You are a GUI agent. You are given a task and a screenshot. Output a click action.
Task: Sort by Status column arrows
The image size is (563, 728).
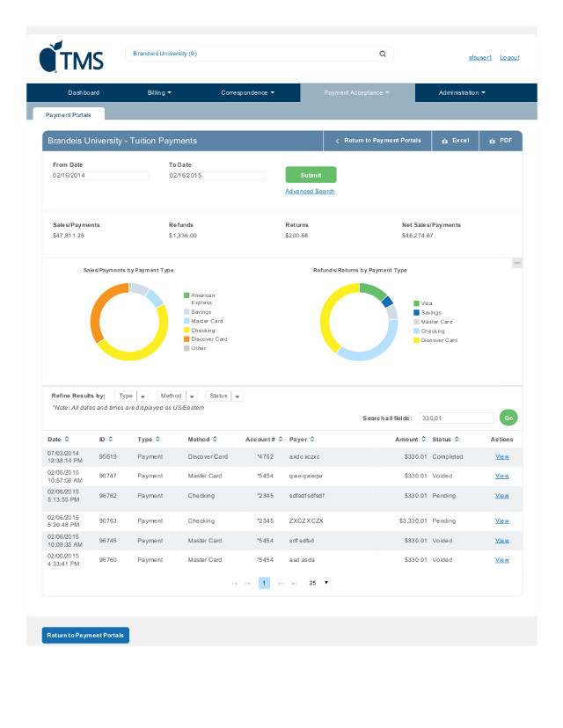(x=457, y=439)
